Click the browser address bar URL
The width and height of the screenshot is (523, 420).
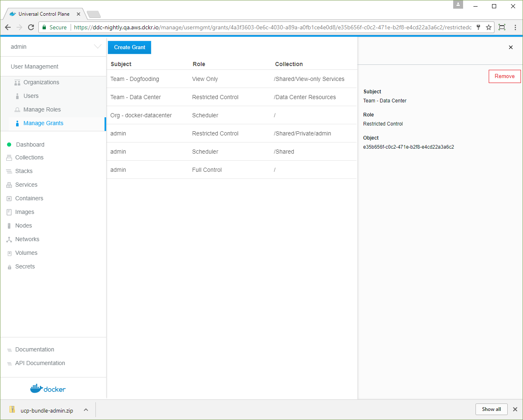click(273, 27)
